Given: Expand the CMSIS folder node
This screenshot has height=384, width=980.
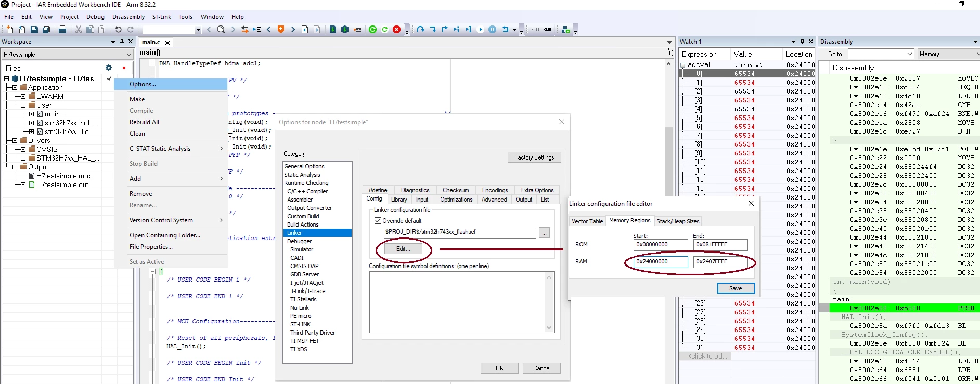Looking at the screenshot, I should tap(23, 149).
